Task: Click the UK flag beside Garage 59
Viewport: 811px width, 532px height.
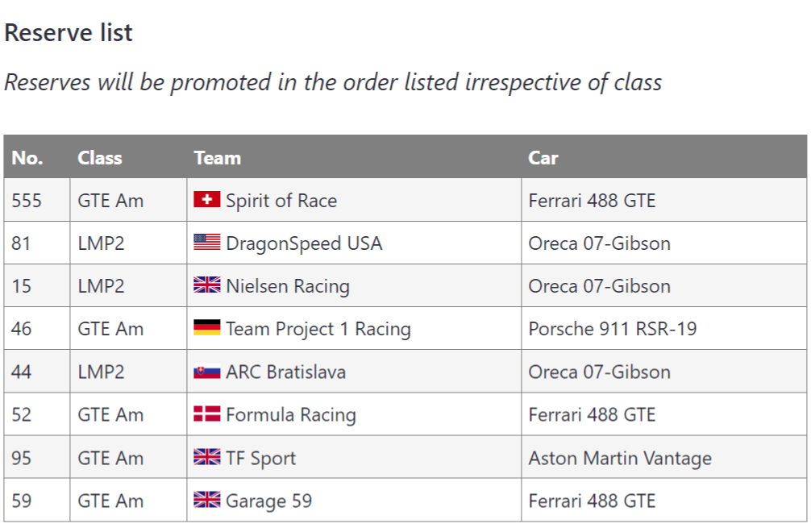Action: 207,500
